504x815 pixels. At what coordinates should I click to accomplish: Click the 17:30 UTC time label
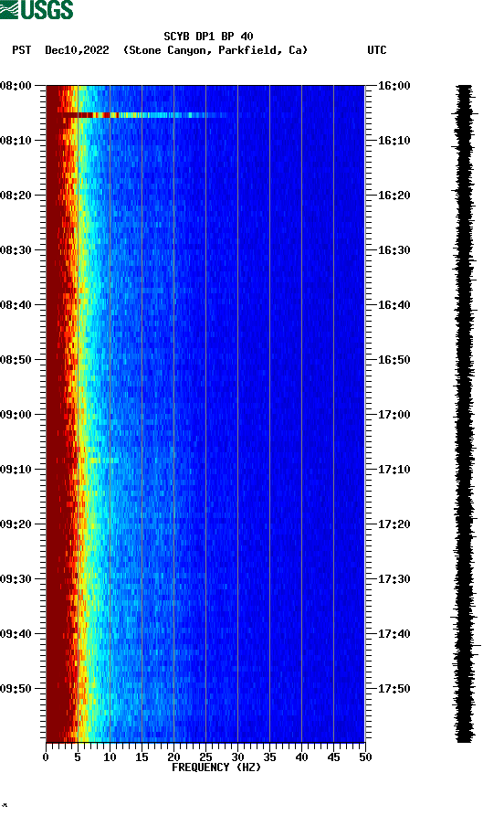point(394,579)
